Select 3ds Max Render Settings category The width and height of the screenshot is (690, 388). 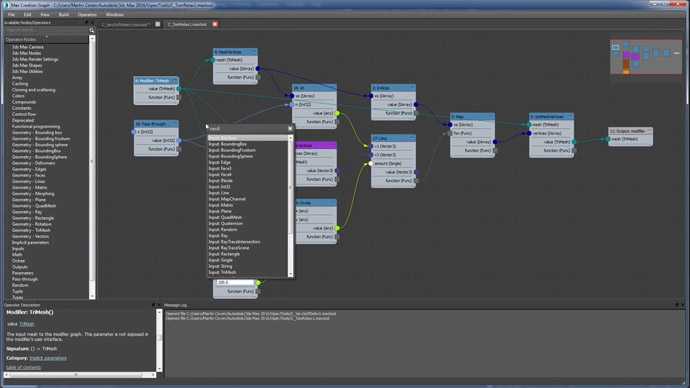[35, 59]
